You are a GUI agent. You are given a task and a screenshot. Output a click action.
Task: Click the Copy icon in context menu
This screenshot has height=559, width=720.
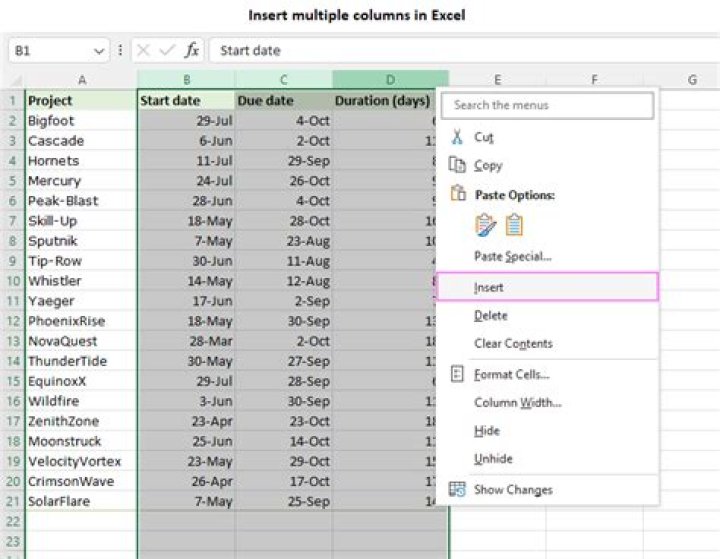click(x=458, y=166)
